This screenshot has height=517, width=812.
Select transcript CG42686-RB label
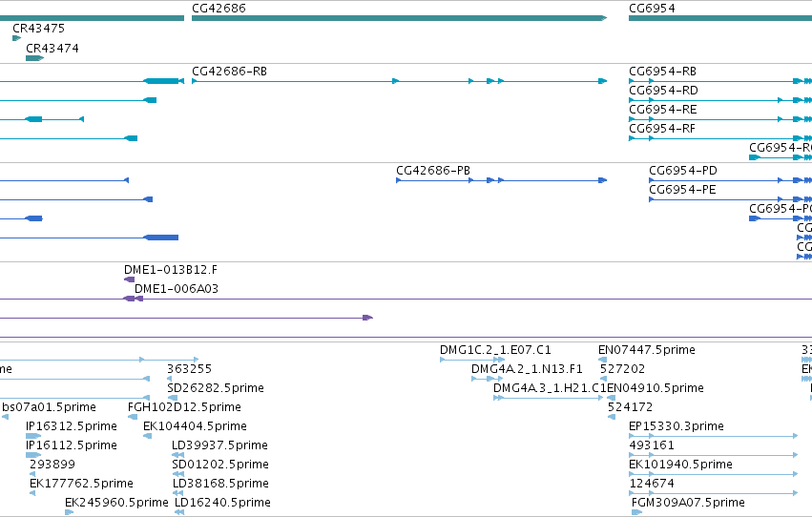229,72
